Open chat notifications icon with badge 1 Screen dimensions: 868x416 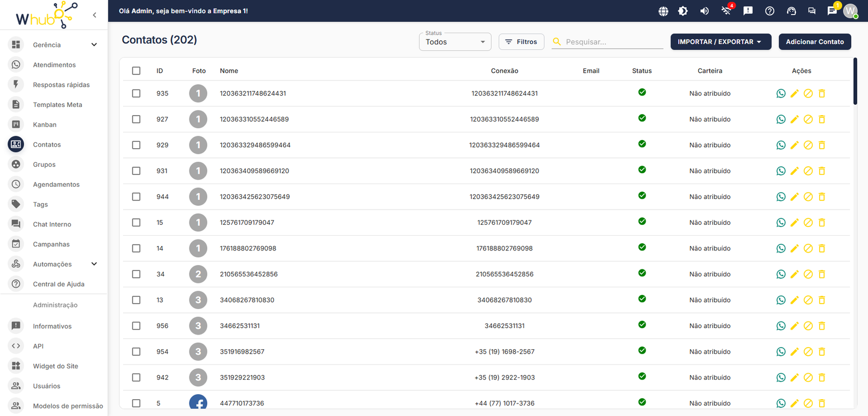point(832,11)
